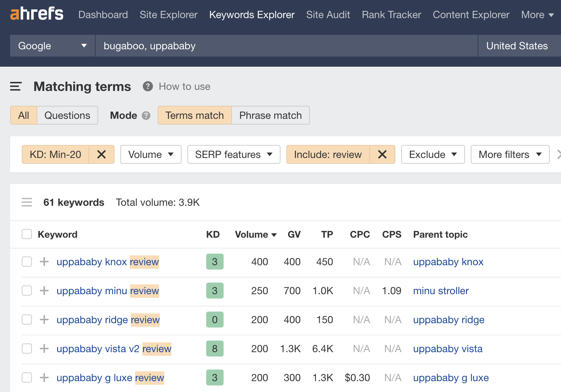
Task: Click the How to use help icon
Action: tap(147, 87)
